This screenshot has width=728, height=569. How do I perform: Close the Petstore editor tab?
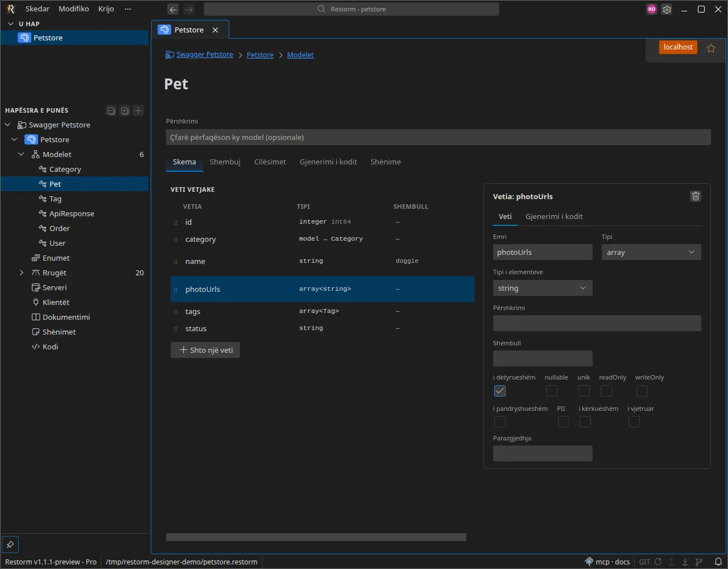point(215,30)
